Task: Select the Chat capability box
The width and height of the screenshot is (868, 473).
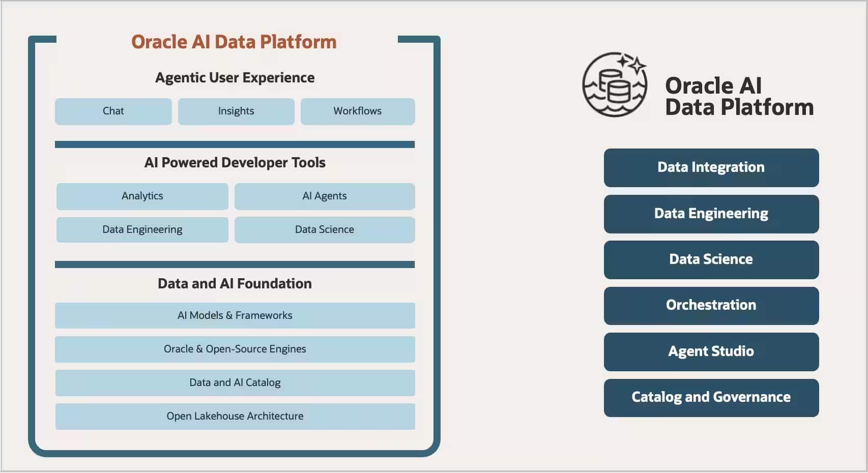Action: [113, 111]
